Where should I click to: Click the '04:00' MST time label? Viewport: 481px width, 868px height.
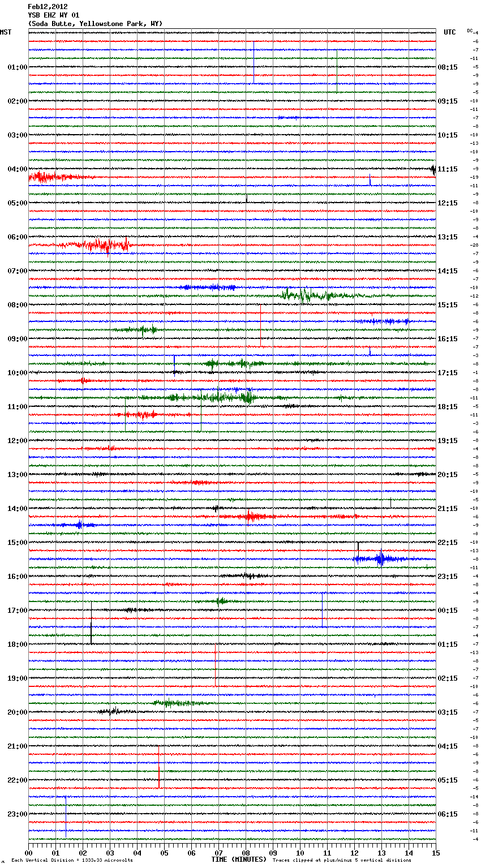tap(18, 169)
